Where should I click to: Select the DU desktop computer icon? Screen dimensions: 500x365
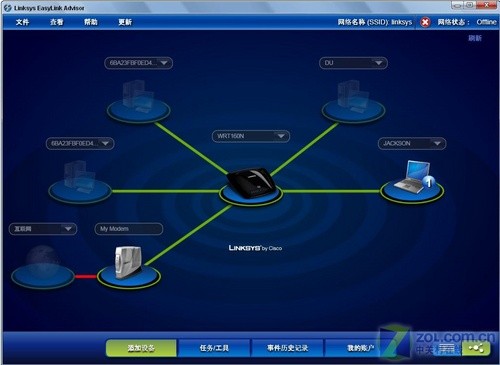(x=353, y=97)
